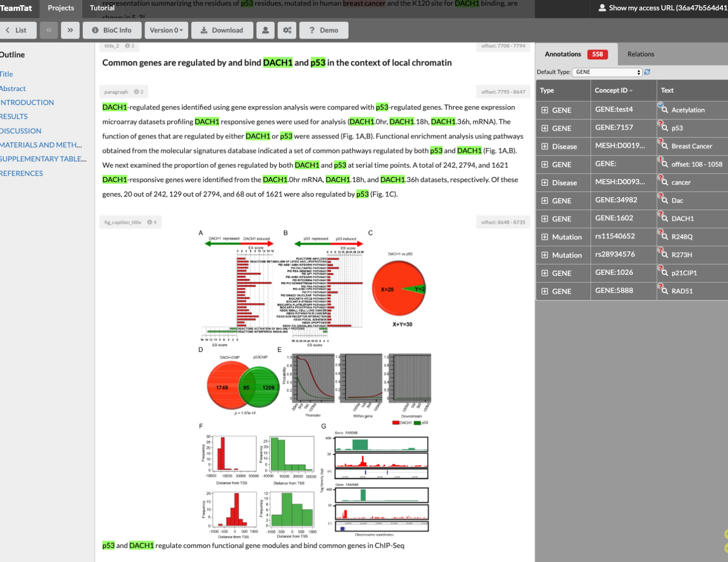The height and width of the screenshot is (562, 728).
Task: Jump to REFERENCES in the outline
Action: (x=22, y=173)
